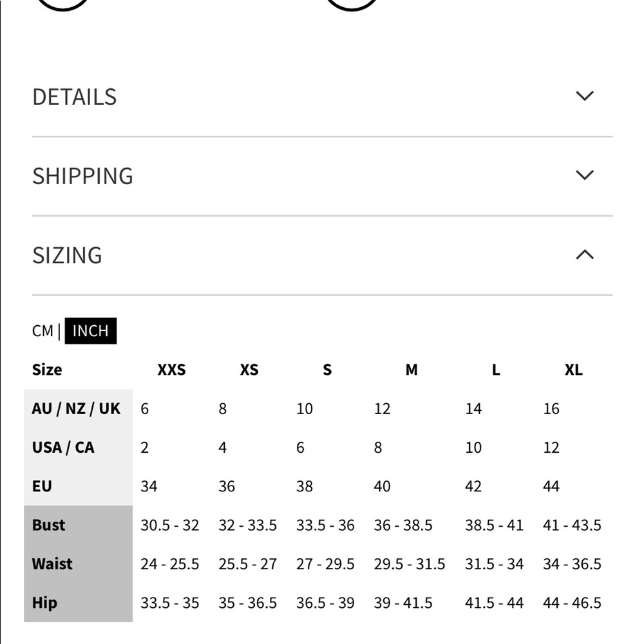This screenshot has height=644, width=644.
Task: Click the EU row label
Action: pyautogui.click(x=42, y=486)
